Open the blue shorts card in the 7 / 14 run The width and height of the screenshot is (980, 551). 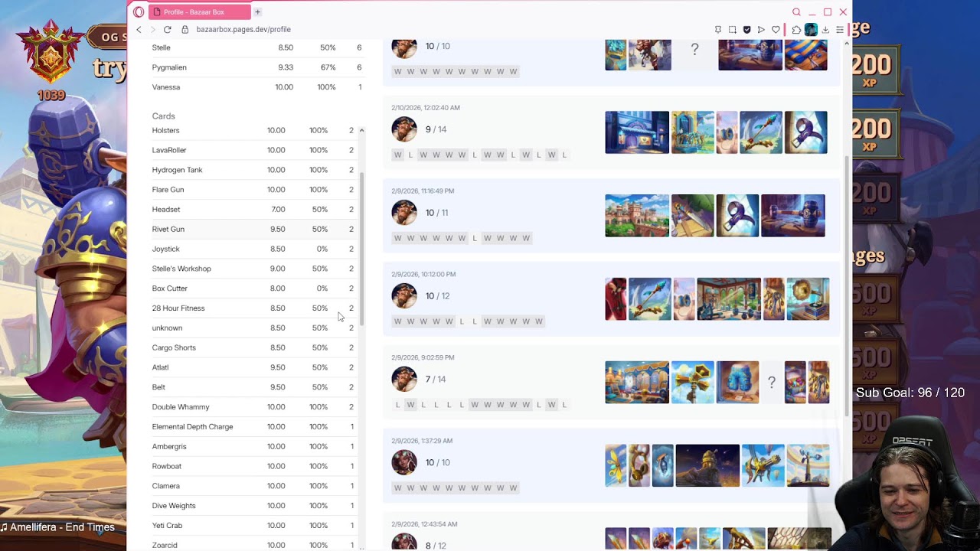point(737,383)
